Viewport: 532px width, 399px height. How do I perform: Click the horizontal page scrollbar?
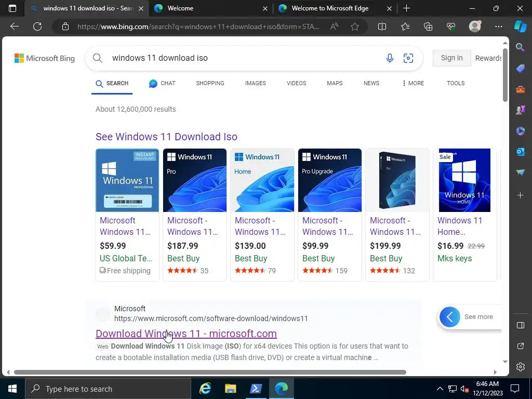[x=210, y=372]
